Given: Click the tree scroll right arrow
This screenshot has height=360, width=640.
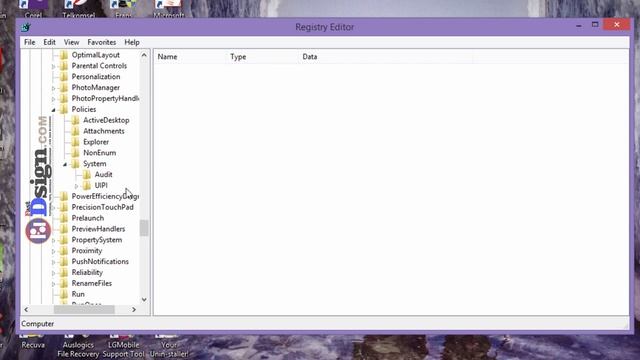Looking at the screenshot, I should pos(134,310).
